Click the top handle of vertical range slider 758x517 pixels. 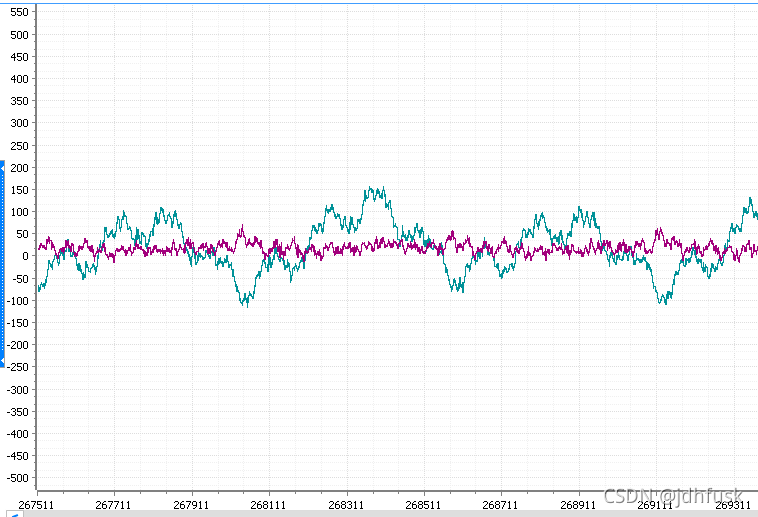[x=2, y=167]
